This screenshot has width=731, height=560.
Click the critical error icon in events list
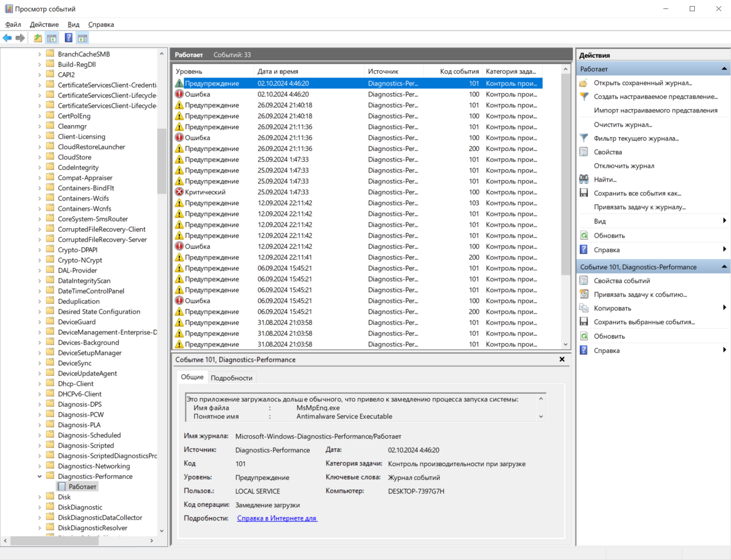[x=179, y=192]
